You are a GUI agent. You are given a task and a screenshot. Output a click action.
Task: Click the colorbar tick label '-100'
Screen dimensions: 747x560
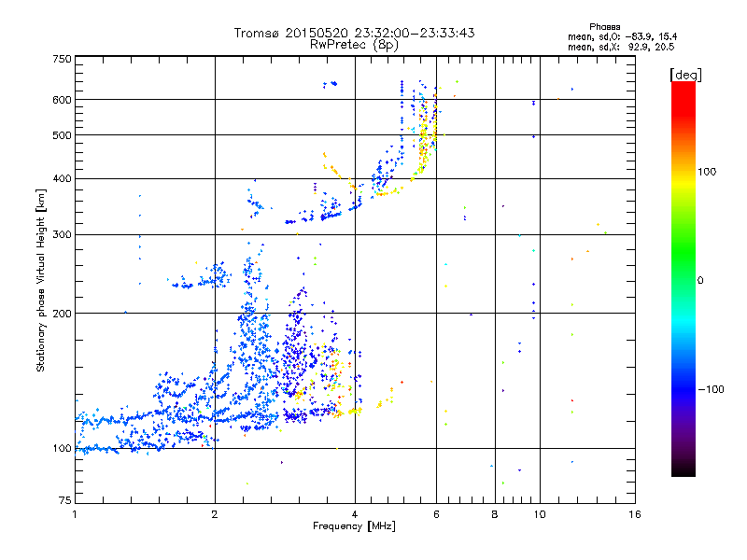(711, 389)
